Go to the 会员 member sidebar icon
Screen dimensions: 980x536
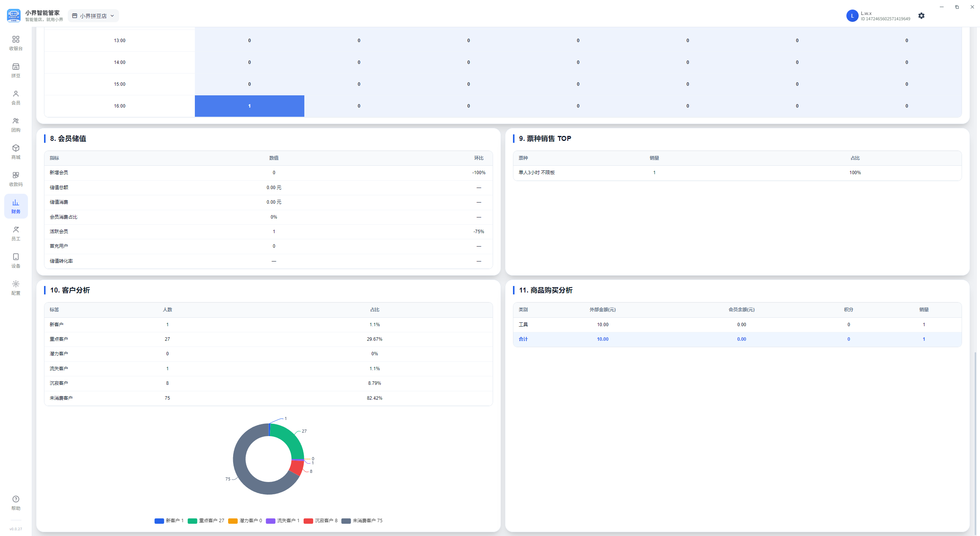click(16, 97)
